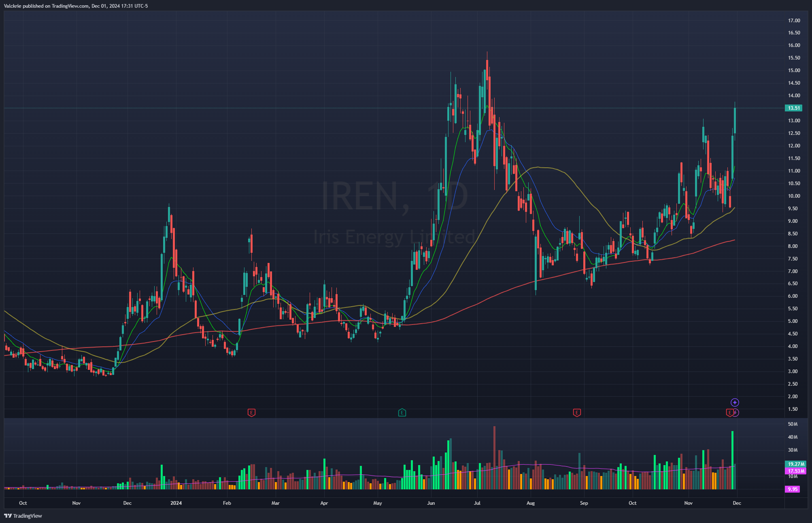
Task: Click the red earnings marker near February
Action: 251,413
